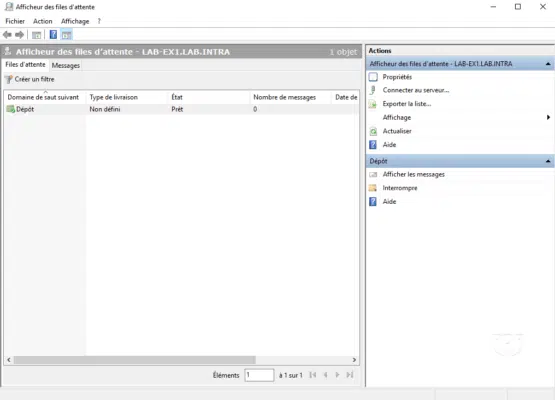This screenshot has width=555, height=400.
Task: Click the horizontal scrollbar thumb in queue list
Action: click(x=135, y=360)
